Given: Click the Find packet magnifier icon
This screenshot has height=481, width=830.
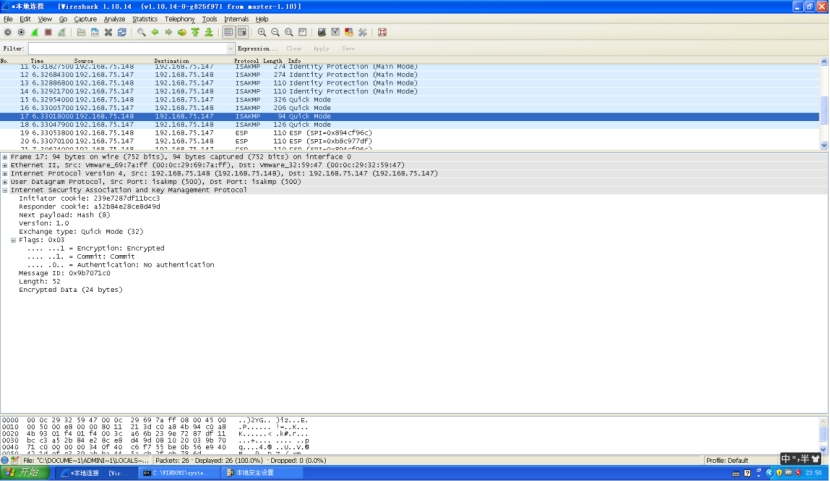Looking at the screenshot, I should click(141, 32).
